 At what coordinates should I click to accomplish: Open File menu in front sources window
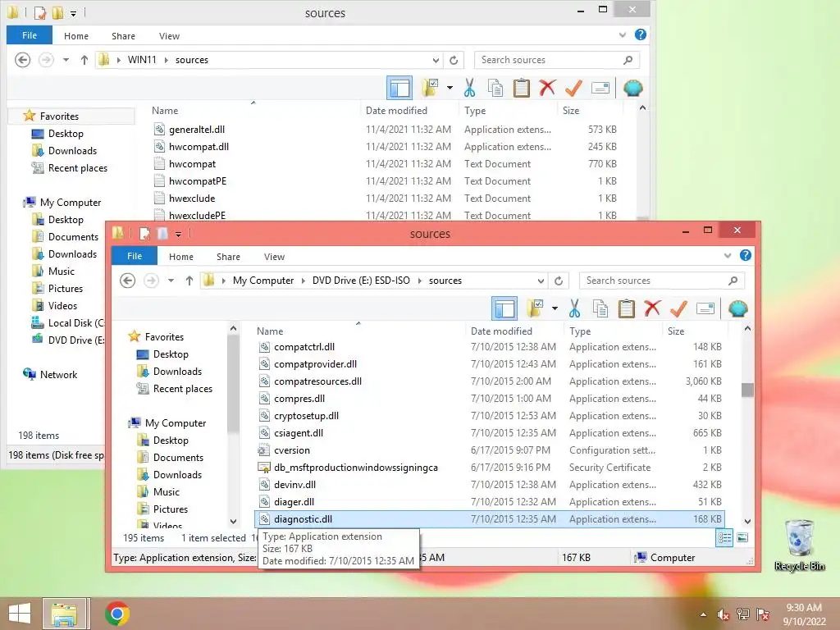(135, 256)
